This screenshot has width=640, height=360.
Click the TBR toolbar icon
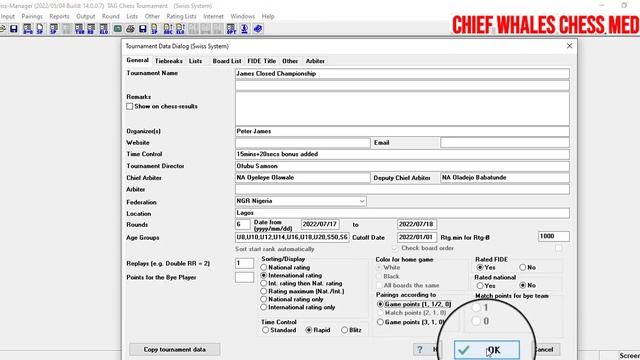point(79,29)
